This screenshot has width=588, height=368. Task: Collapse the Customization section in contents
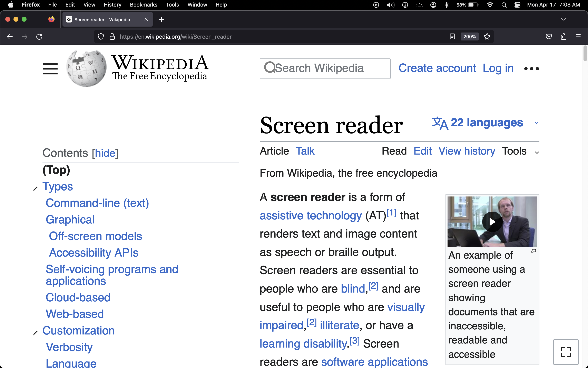coord(36,333)
